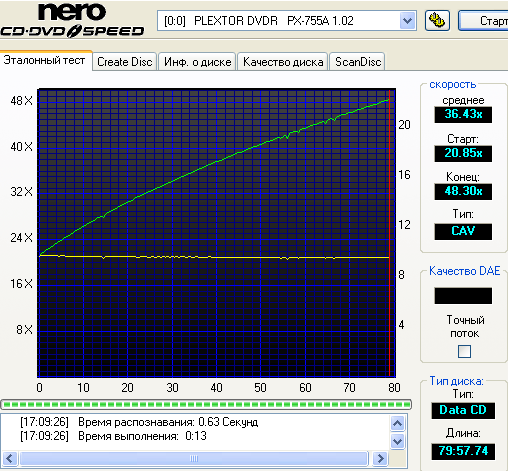Click the Nero CD-DVD Speed logo
The width and height of the screenshot is (508, 473).
(x=72, y=21)
